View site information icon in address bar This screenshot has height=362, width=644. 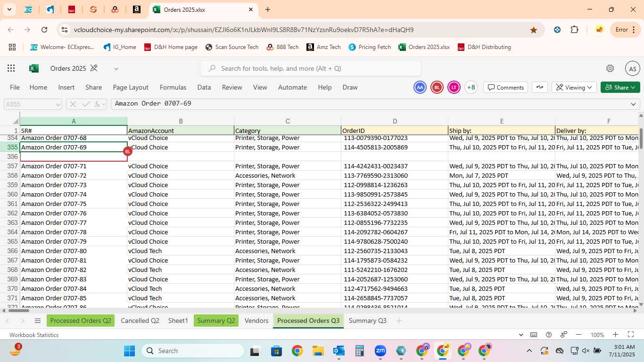tap(65, 30)
